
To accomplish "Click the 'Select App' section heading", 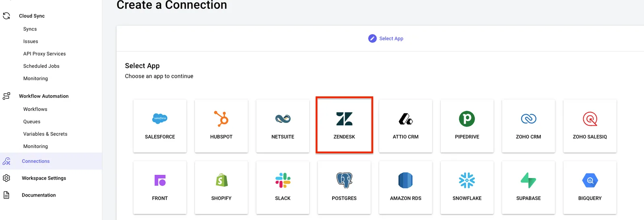I will (142, 66).
